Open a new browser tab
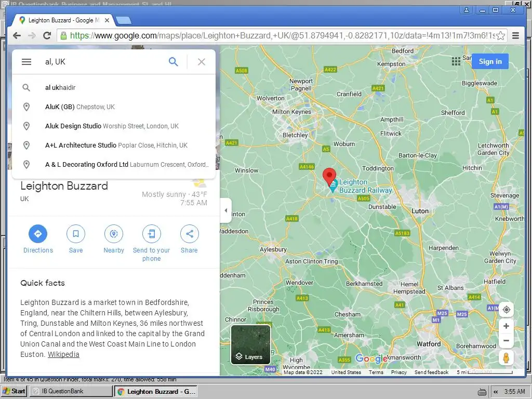Image resolution: width=532 pixels, height=399 pixels. click(x=123, y=21)
